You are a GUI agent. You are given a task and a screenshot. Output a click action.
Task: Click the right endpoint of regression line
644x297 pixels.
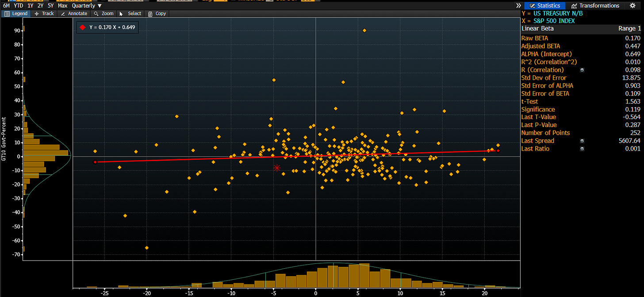tap(498, 151)
